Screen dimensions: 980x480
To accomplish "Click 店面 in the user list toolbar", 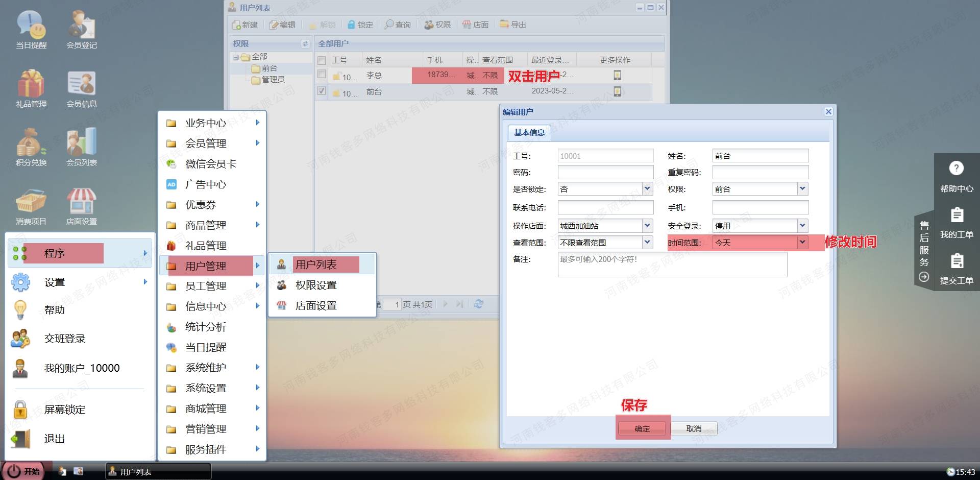I will coord(476,25).
